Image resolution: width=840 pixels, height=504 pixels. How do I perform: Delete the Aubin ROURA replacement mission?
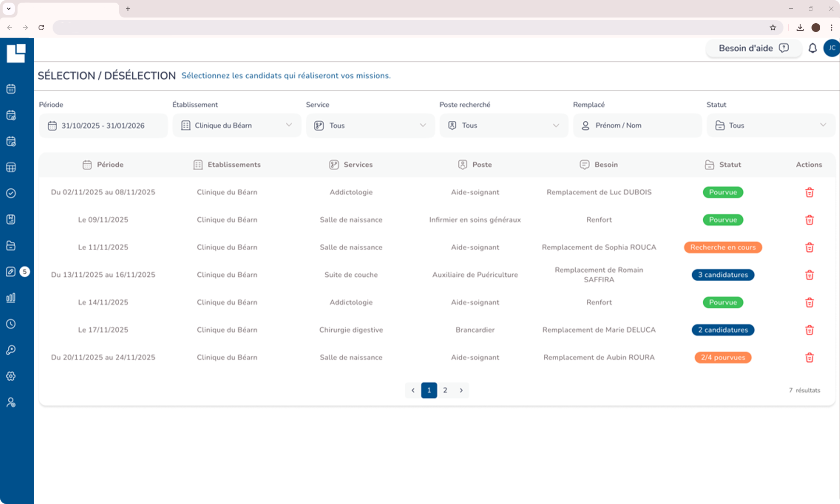809,358
